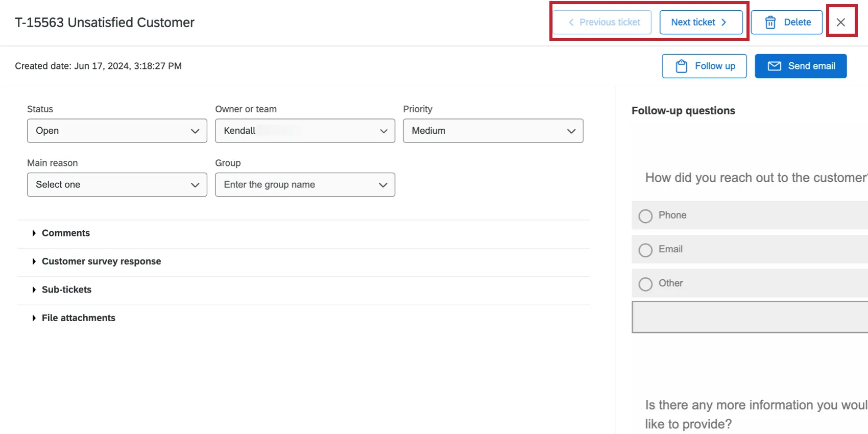The width and height of the screenshot is (868, 434).
Task: Open the Owner or team dropdown
Action: (305, 131)
